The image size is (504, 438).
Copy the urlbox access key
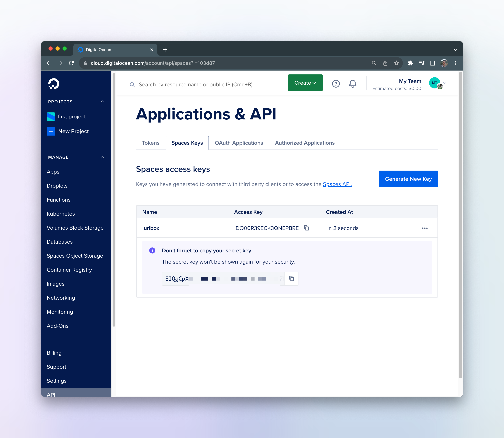[x=306, y=228]
